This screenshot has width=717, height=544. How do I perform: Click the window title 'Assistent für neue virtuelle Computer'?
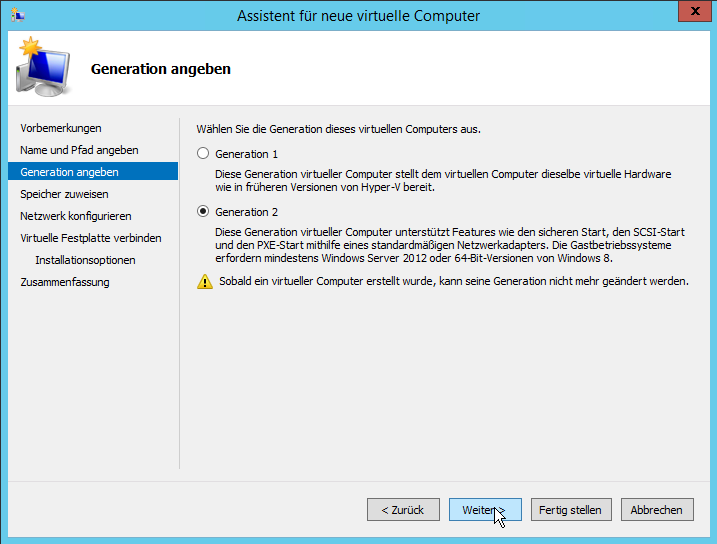pyautogui.click(x=358, y=15)
